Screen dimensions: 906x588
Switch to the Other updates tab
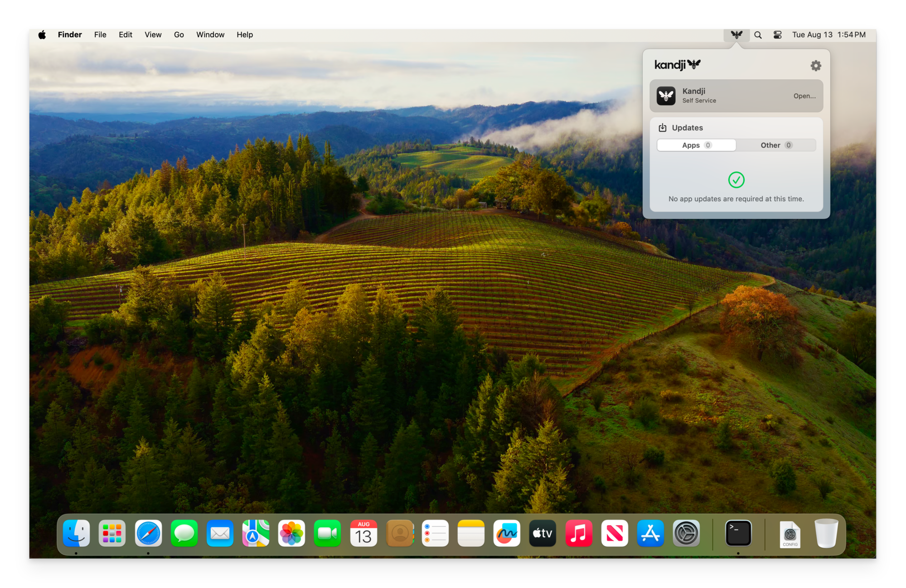(x=776, y=145)
